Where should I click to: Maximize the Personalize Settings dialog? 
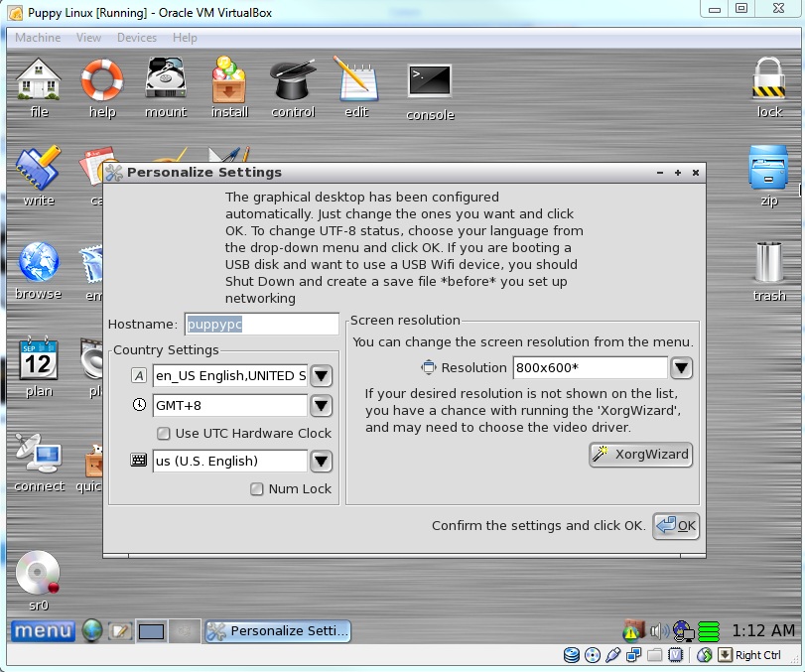tap(678, 173)
